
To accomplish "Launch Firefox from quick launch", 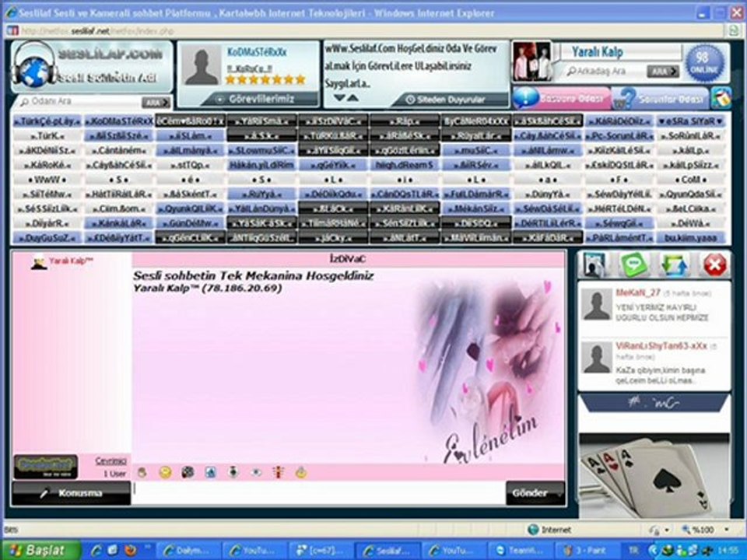I will coord(130,550).
